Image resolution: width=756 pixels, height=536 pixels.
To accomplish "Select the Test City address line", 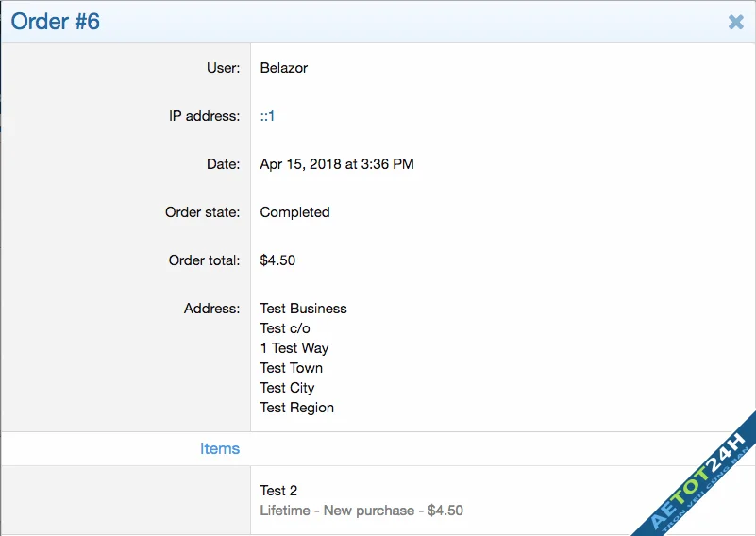I will click(287, 388).
